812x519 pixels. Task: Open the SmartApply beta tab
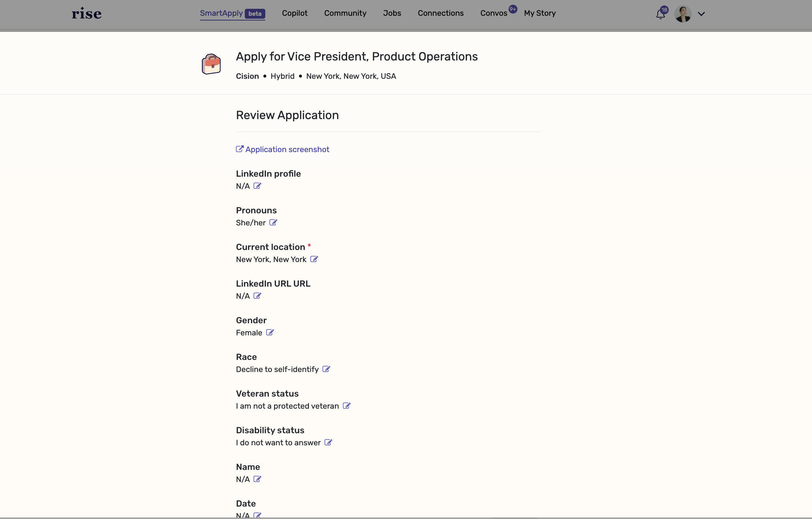tap(232, 13)
